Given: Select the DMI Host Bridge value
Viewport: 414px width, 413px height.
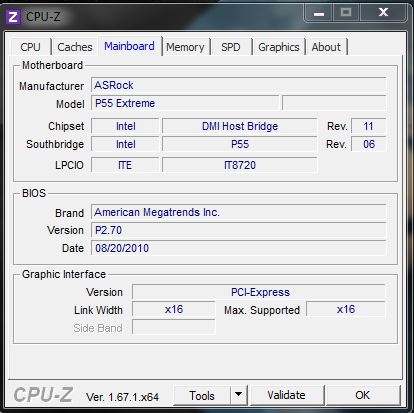Looking at the screenshot, I should 240,126.
